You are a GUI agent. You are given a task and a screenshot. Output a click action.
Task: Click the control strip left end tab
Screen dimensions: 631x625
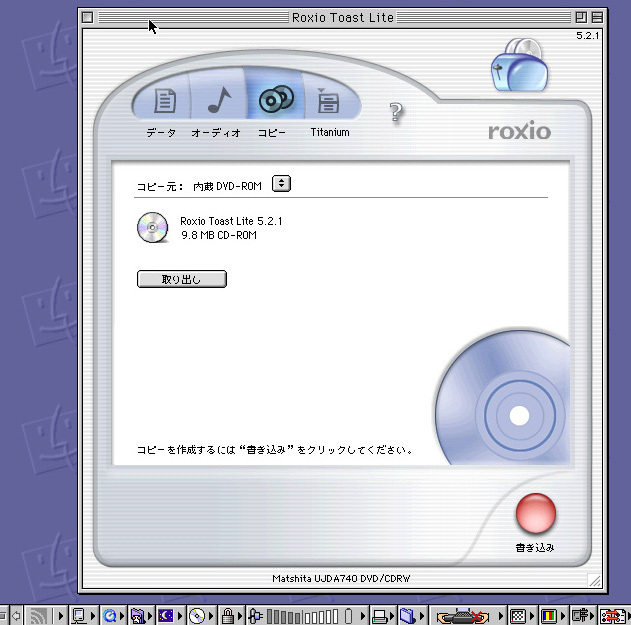click(x=3, y=616)
